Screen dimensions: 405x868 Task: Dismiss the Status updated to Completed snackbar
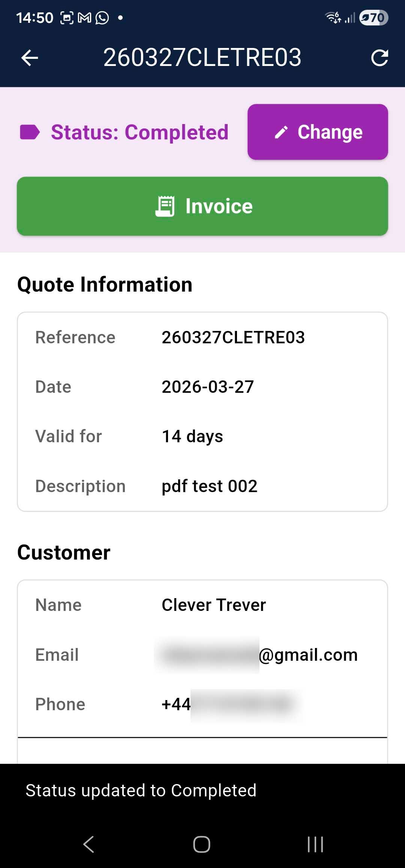click(141, 790)
